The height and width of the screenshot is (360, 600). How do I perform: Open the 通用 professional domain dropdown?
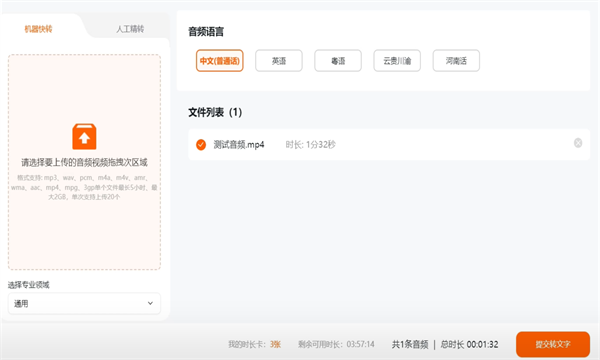(x=84, y=303)
